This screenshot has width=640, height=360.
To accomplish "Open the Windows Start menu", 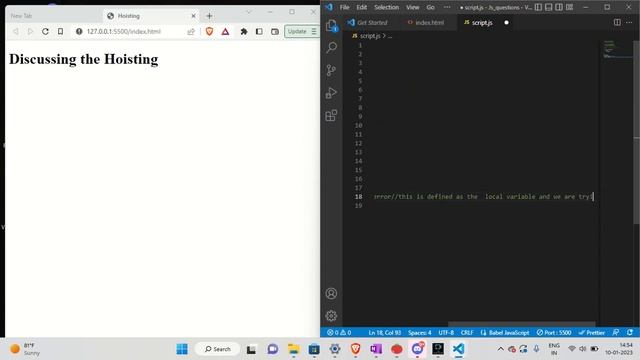I will 182,349.
